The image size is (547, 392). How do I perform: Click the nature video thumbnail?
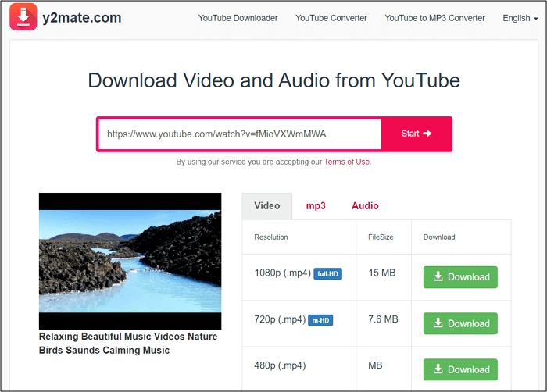(130, 261)
